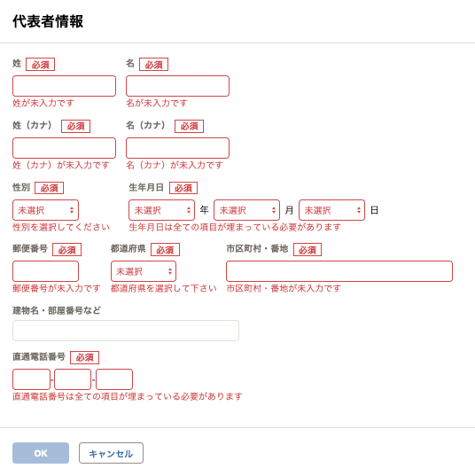Click the 必須 badge next to 郵便番号
This screenshot has width=475, height=476.
coord(66,250)
